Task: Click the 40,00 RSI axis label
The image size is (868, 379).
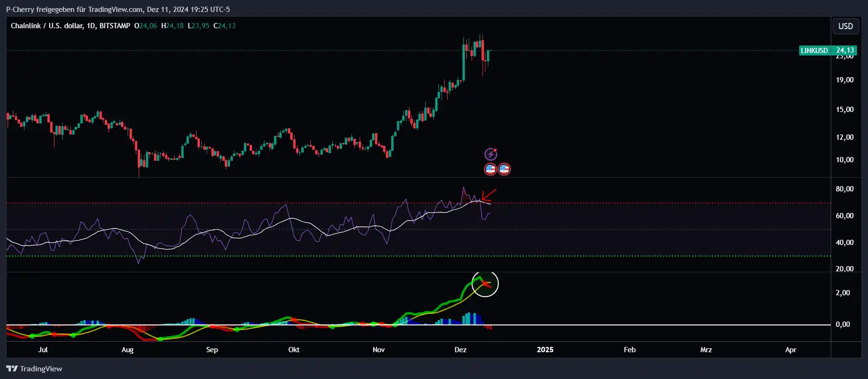Action: coord(845,243)
